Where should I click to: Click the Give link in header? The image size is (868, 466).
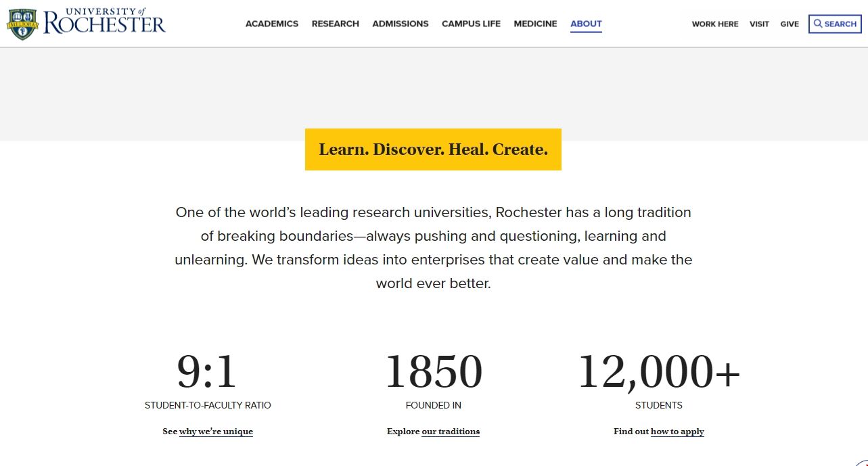(790, 24)
